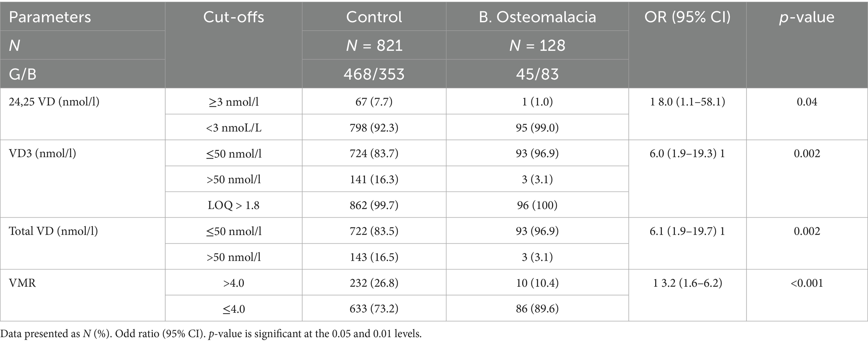
Task: Click the OR (95% CI) header
Action: pos(687,17)
